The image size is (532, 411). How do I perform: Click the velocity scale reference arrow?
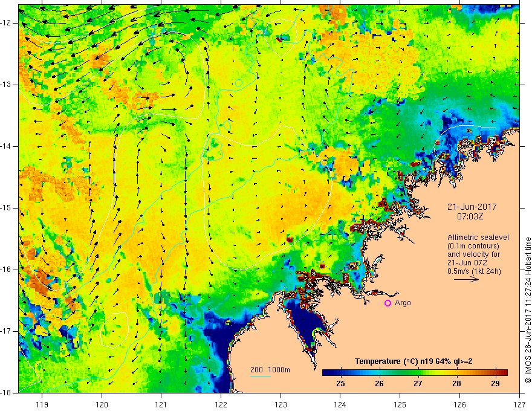click(466, 279)
